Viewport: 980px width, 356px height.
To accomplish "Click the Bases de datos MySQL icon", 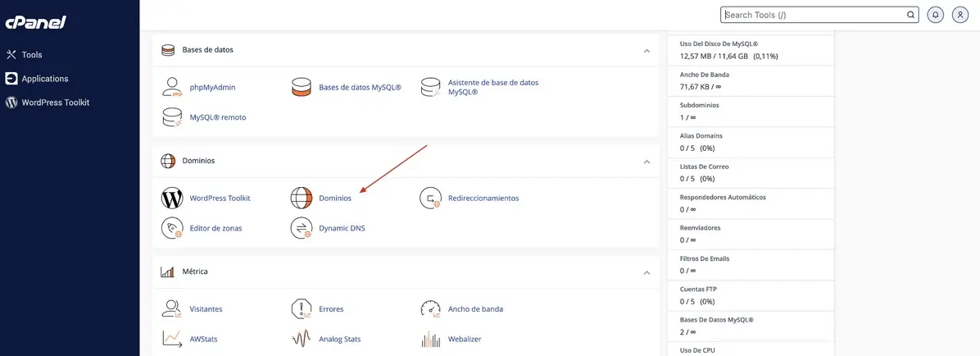I will click(302, 87).
